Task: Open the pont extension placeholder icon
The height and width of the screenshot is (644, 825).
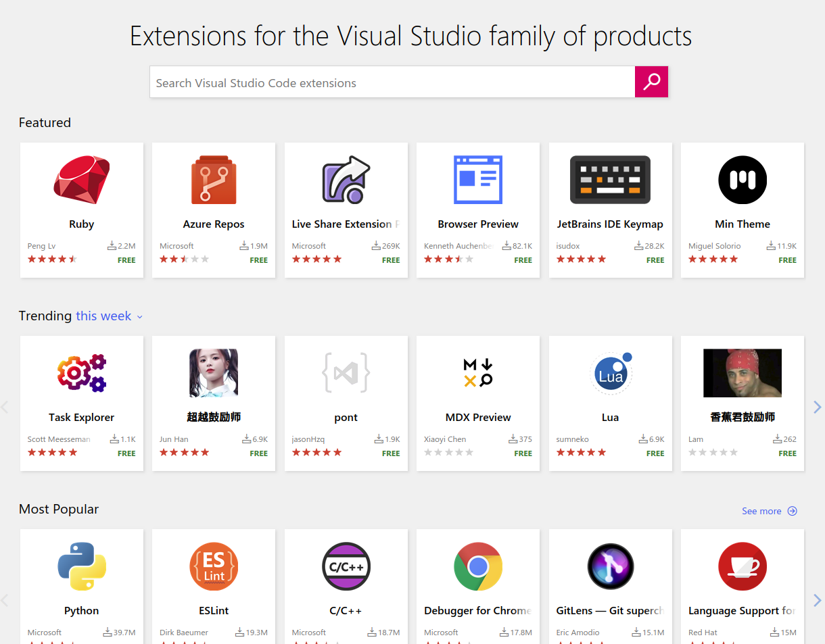Action: [x=346, y=373]
